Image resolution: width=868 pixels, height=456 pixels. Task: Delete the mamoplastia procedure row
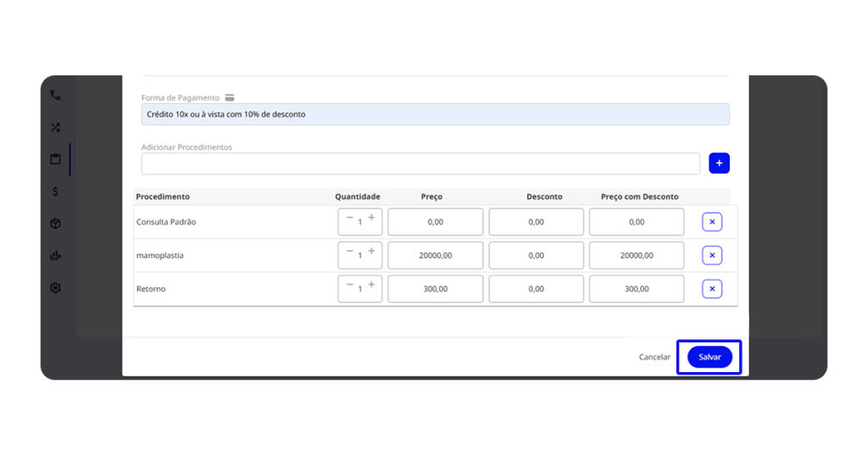(711, 255)
